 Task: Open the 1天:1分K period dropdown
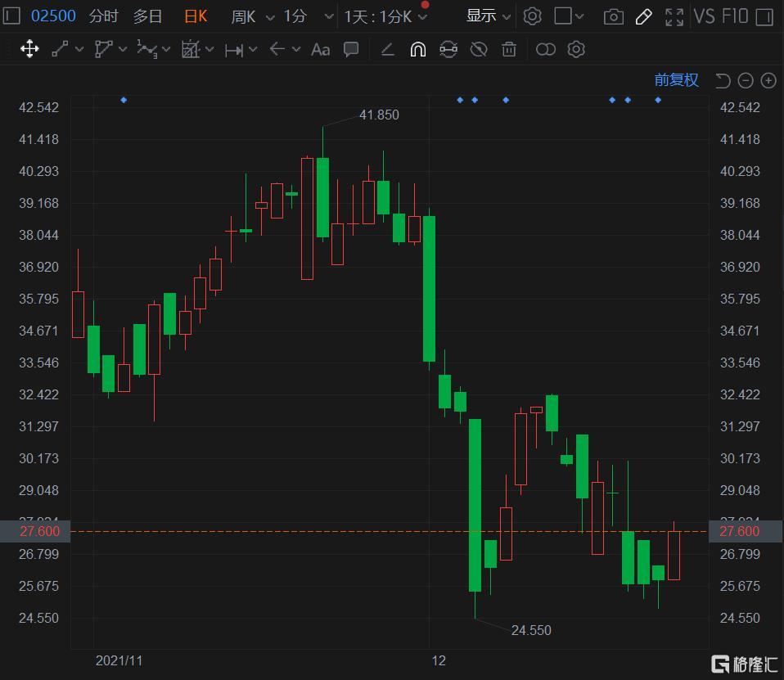385,16
